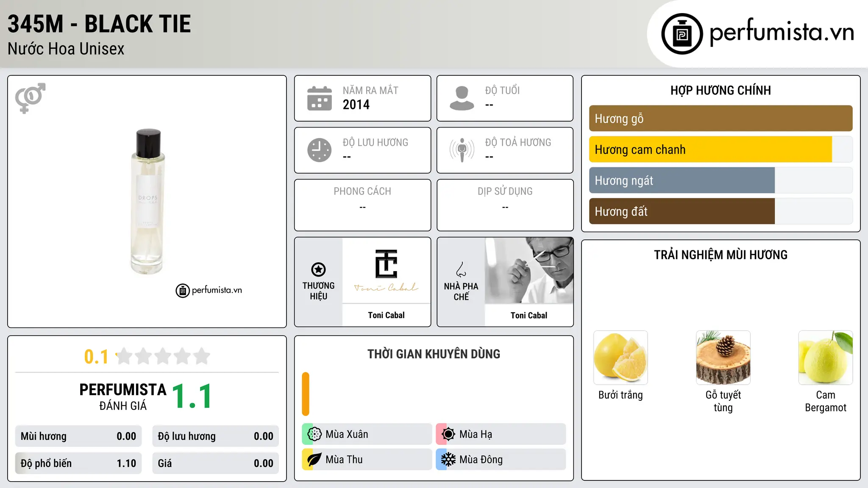Click the 'ĐỘ TOẢ HƯƠNG' label
This screenshot has height=488, width=868.
(518, 143)
